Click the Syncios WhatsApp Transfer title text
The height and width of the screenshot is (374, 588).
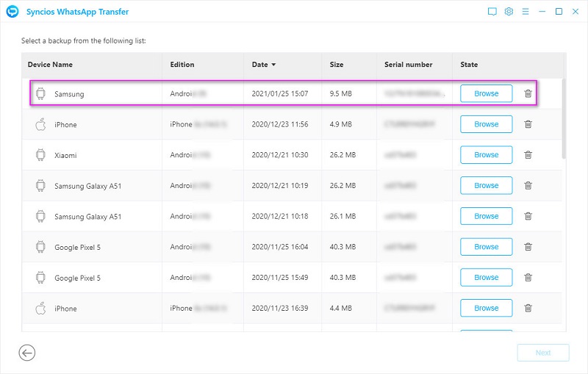click(x=77, y=12)
